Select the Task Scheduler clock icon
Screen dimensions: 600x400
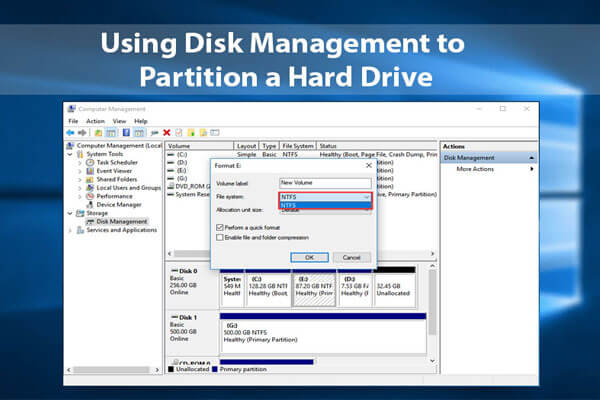click(x=90, y=163)
